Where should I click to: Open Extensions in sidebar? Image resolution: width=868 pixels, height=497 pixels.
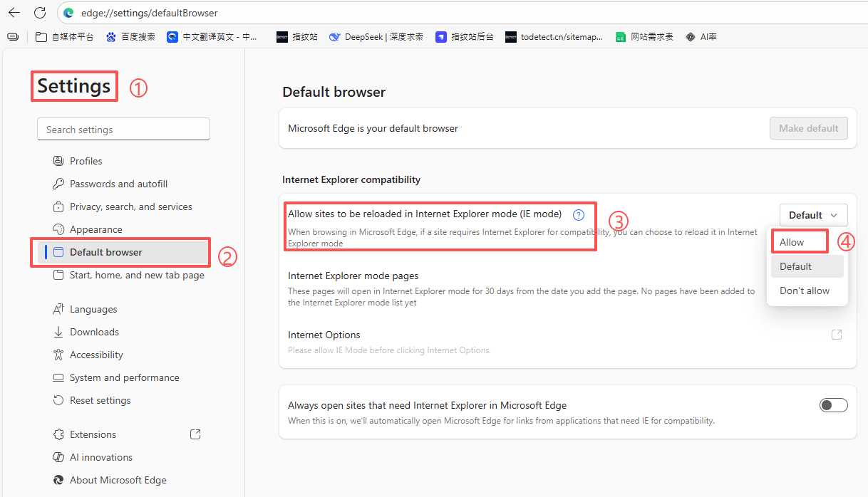pos(123,434)
